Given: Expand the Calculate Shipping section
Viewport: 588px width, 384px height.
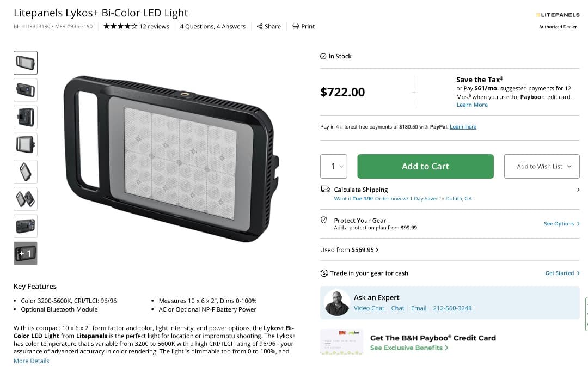Looking at the screenshot, I should tap(579, 189).
